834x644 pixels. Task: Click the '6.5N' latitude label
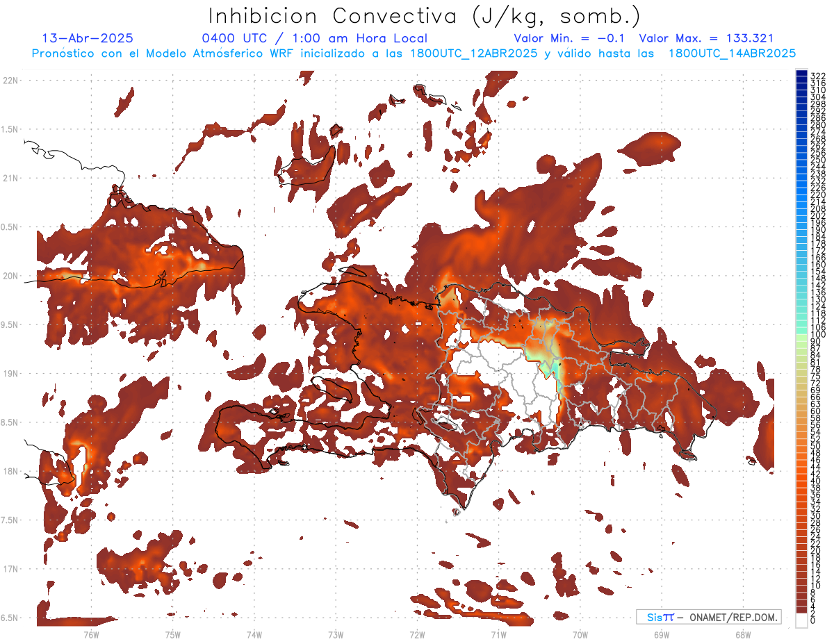pyautogui.click(x=10, y=618)
